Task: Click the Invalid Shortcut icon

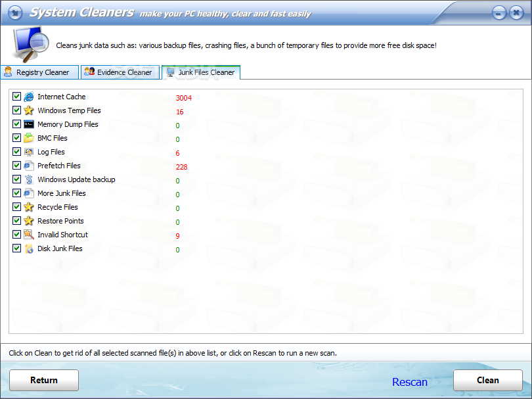Action: pyautogui.click(x=29, y=235)
